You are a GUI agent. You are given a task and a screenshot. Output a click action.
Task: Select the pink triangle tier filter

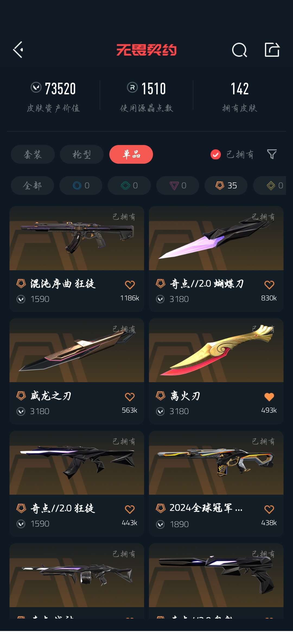(178, 185)
